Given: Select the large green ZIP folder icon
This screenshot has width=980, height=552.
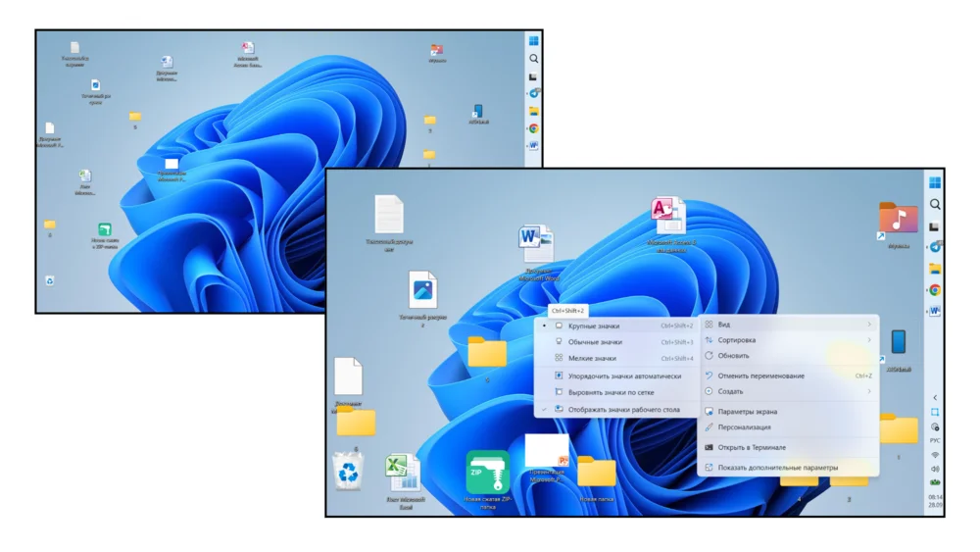Looking at the screenshot, I should tap(487, 472).
